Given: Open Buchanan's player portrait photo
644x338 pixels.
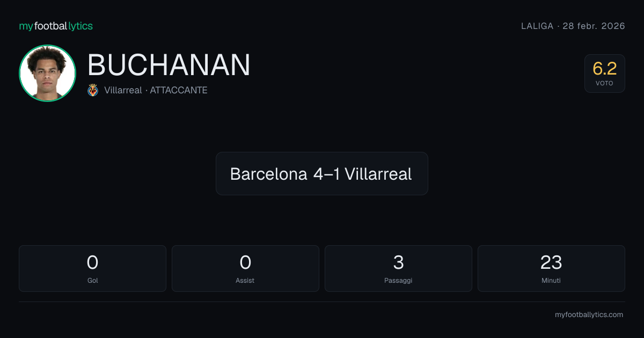Looking at the screenshot, I should tap(47, 73).
